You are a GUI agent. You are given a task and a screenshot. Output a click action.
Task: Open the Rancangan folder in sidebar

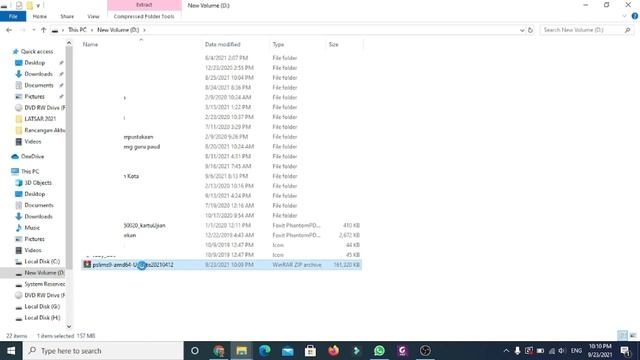(x=44, y=130)
